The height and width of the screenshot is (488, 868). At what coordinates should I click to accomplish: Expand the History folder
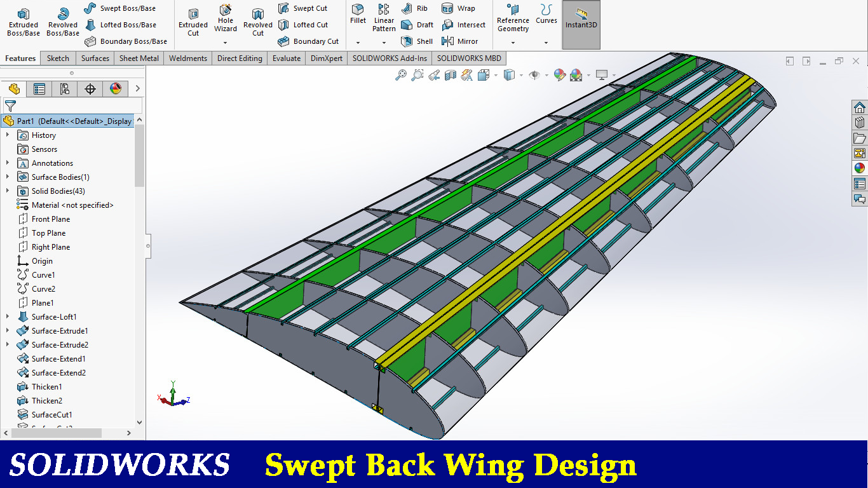point(8,135)
